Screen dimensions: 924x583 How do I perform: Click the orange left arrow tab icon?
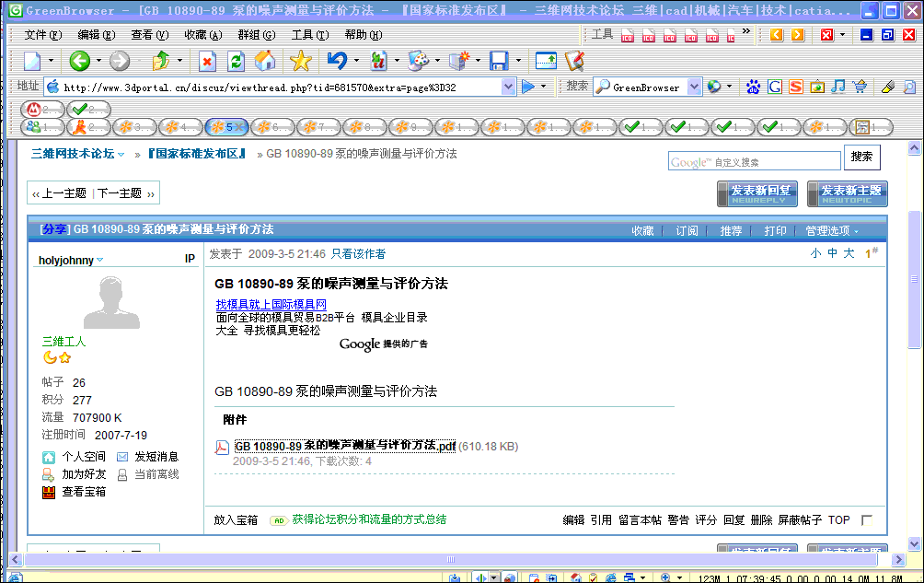777,35
